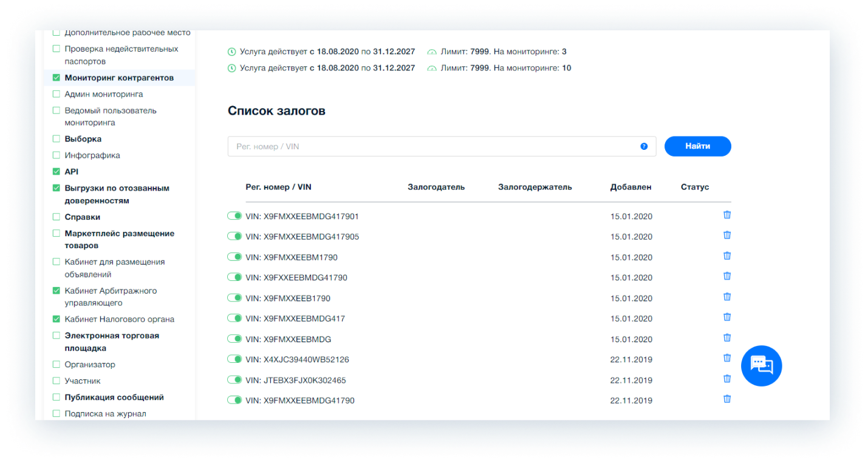Delete the VIN X9FMXXEEBMDG entry

click(727, 337)
